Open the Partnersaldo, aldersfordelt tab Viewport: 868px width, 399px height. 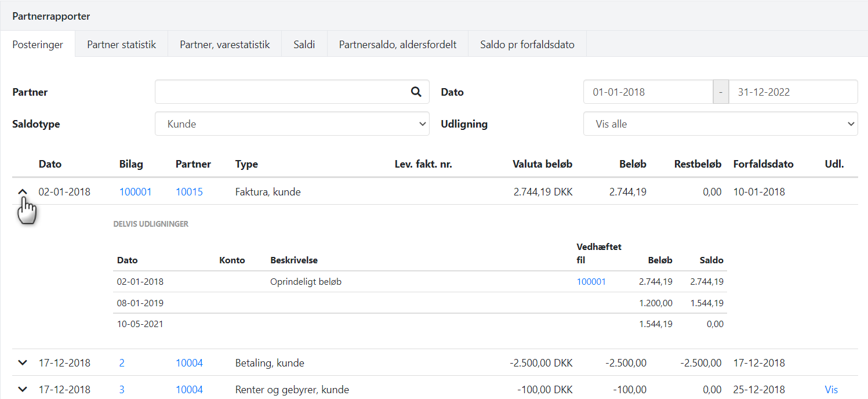(397, 43)
